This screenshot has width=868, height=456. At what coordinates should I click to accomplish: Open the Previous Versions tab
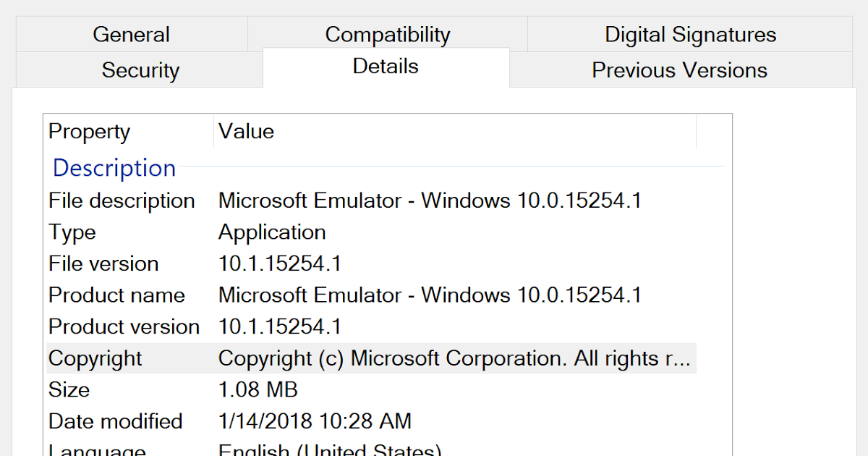click(680, 70)
